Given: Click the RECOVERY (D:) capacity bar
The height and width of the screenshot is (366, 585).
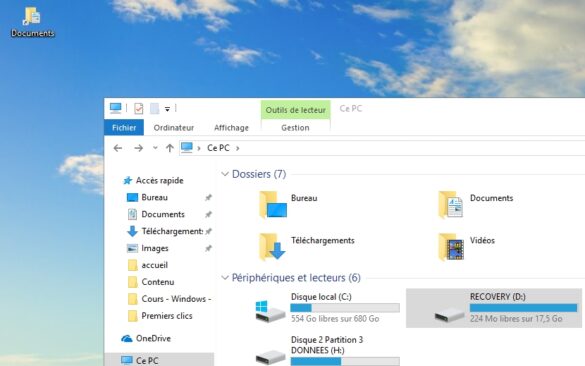Looking at the screenshot, I should click(523, 308).
